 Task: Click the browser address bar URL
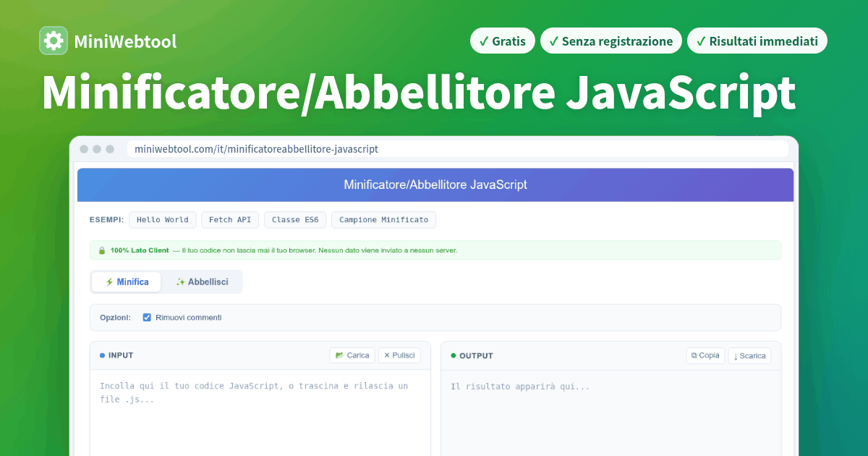point(458,149)
